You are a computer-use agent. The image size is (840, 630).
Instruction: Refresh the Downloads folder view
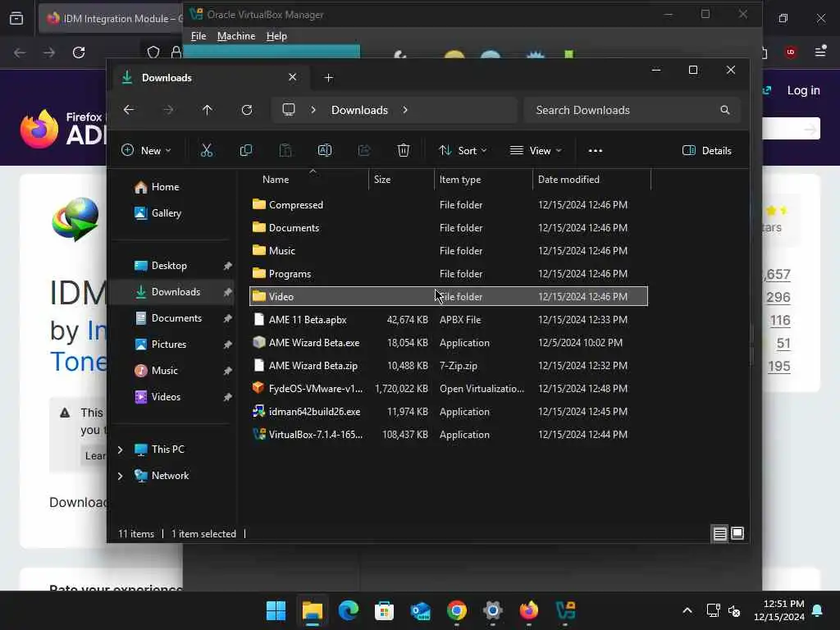[x=246, y=110]
